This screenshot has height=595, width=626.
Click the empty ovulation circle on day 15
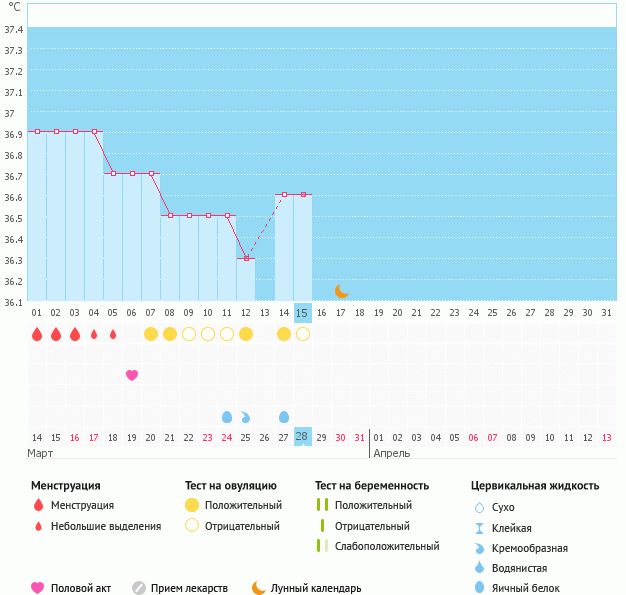pyautogui.click(x=303, y=334)
